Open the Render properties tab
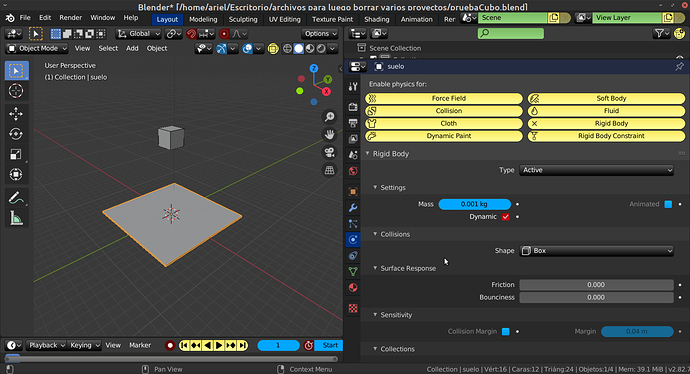The height and width of the screenshot is (374, 690). click(x=353, y=107)
